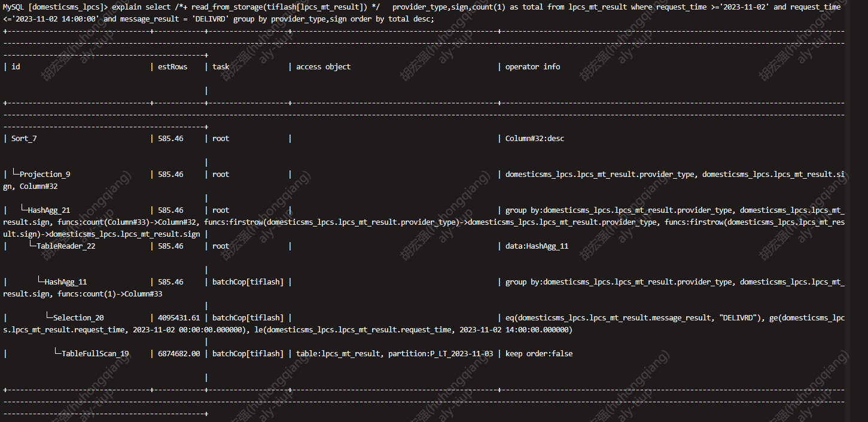Click the 'id' column header
Screen dimensions: 868x422
point(16,67)
